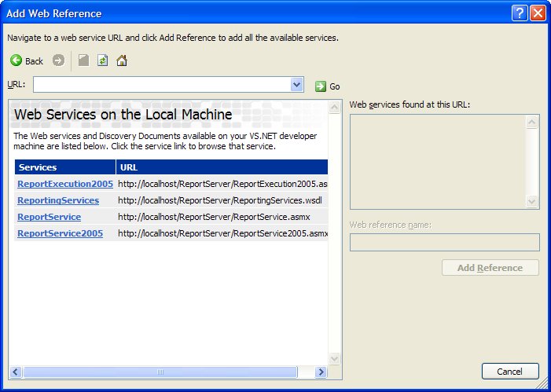Click the Forward navigation arrow icon

(x=58, y=60)
